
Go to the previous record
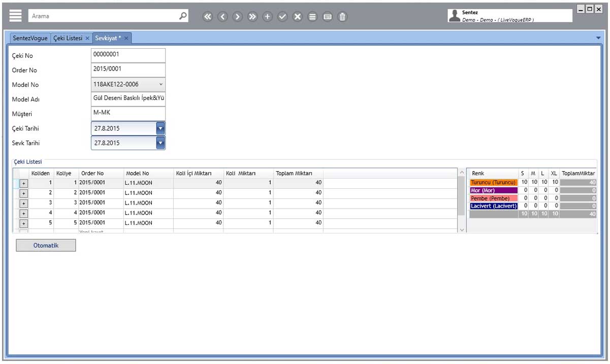pos(222,16)
